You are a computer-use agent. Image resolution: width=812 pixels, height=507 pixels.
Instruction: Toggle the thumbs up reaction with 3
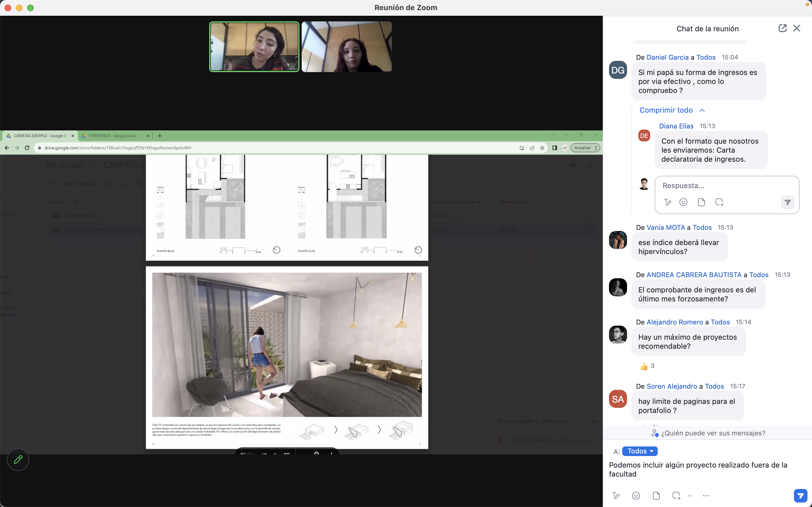[647, 366]
